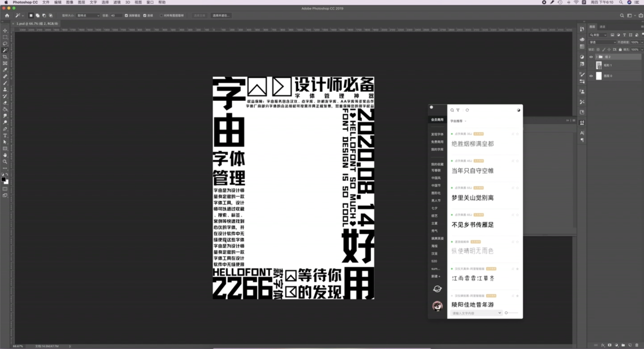
Task: Select the Clone Stamp tool
Action: (5, 89)
